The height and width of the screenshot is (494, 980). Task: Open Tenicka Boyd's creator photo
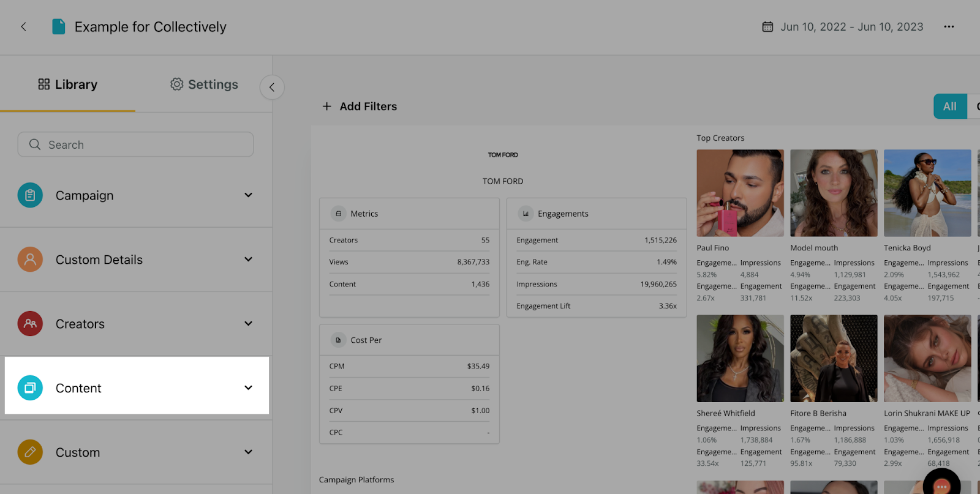coord(927,193)
